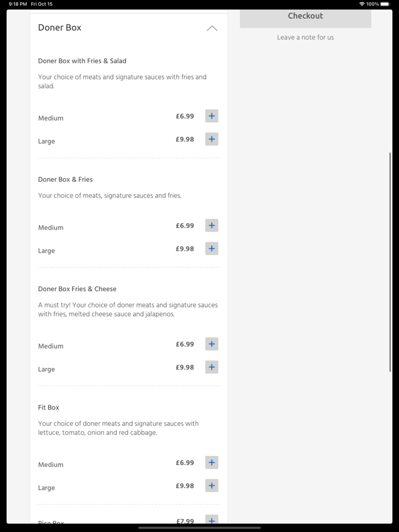Select the Fit Box item title
The image size is (399, 532).
click(x=48, y=407)
